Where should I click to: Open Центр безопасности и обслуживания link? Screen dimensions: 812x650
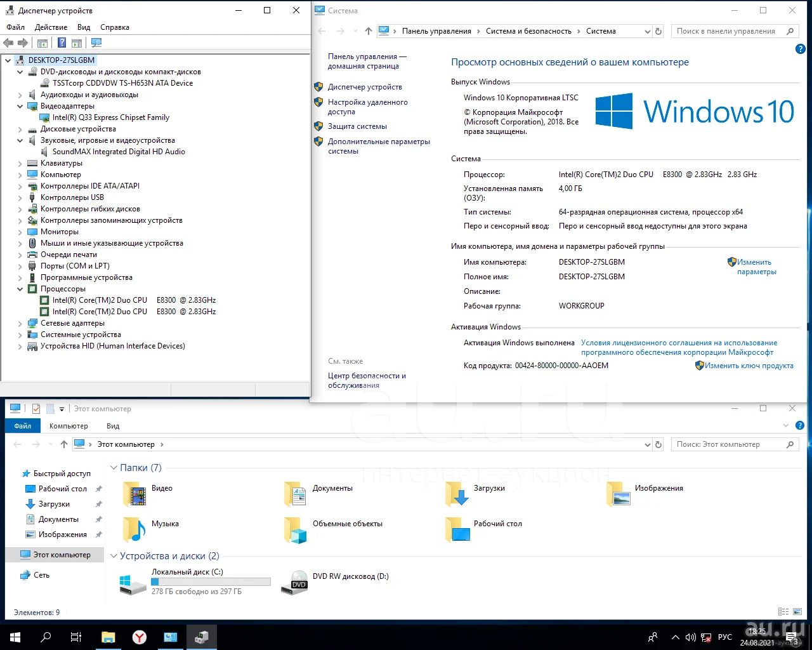point(367,380)
